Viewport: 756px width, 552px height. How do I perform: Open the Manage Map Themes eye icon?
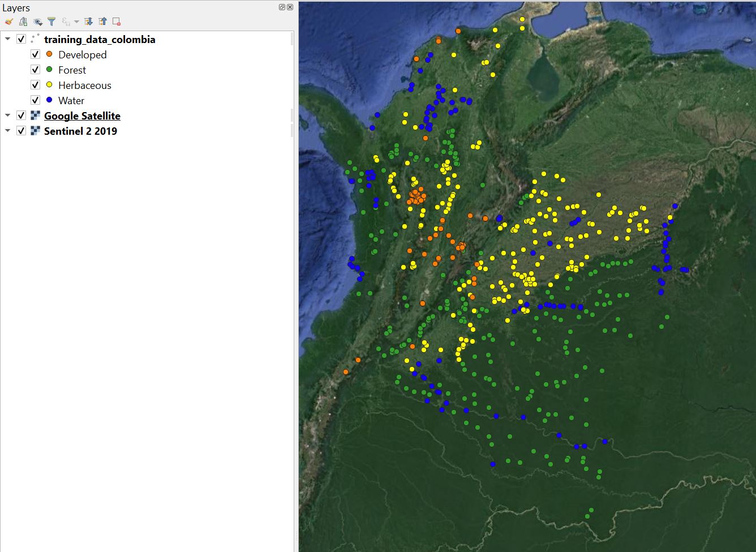pos(38,22)
